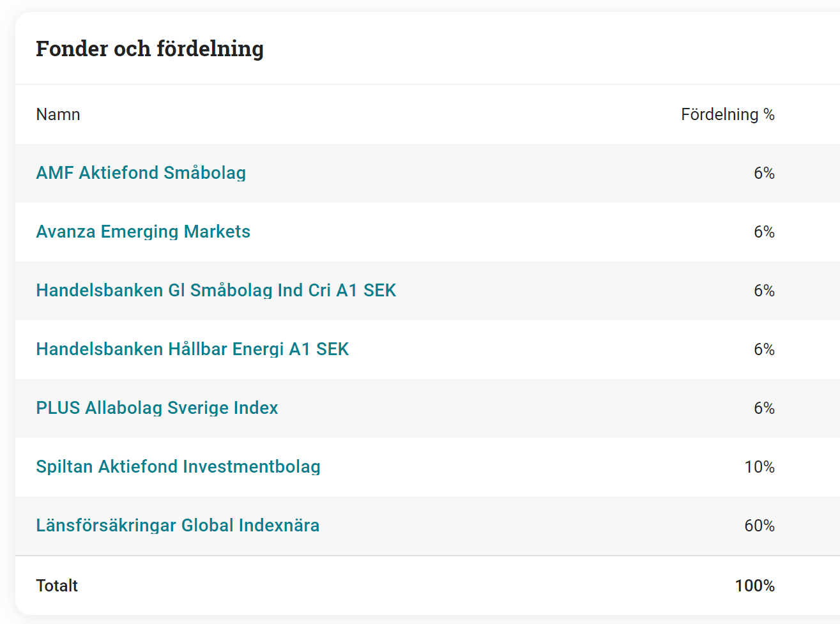The image size is (840, 624).
Task: Click blank space between Totalt and 100%
Action: pyautogui.click(x=402, y=586)
